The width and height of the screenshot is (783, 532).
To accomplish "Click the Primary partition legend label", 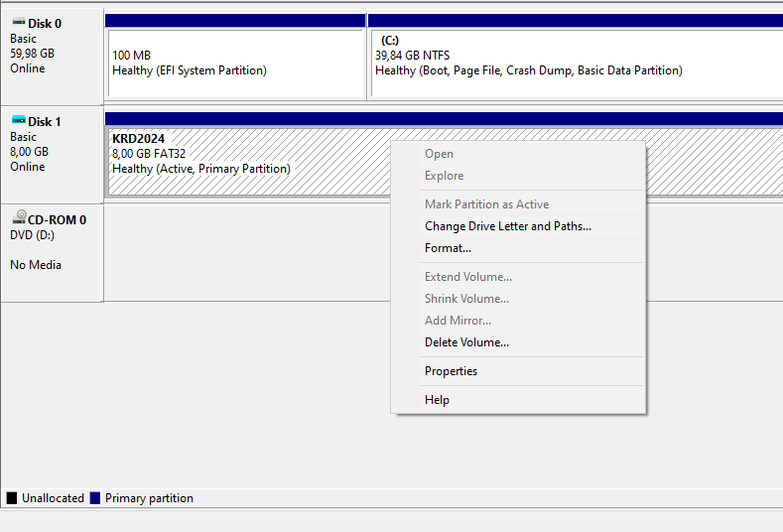I will [x=149, y=498].
